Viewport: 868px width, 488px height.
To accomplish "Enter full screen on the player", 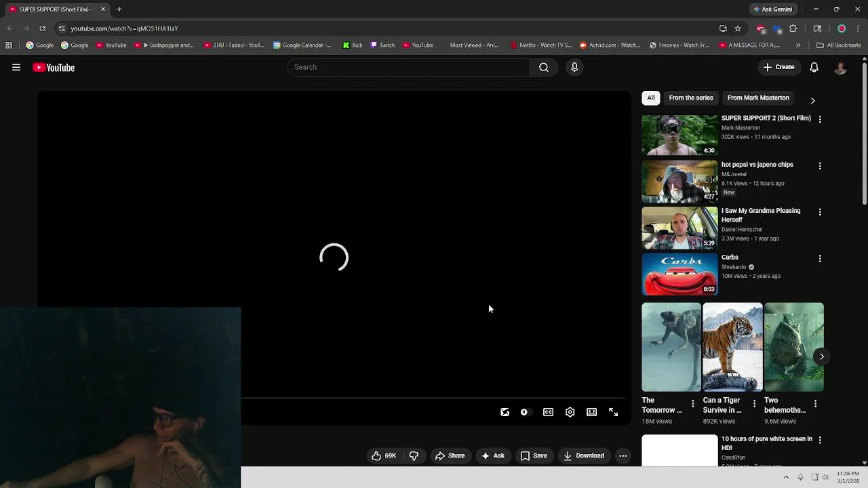I will pyautogui.click(x=614, y=412).
